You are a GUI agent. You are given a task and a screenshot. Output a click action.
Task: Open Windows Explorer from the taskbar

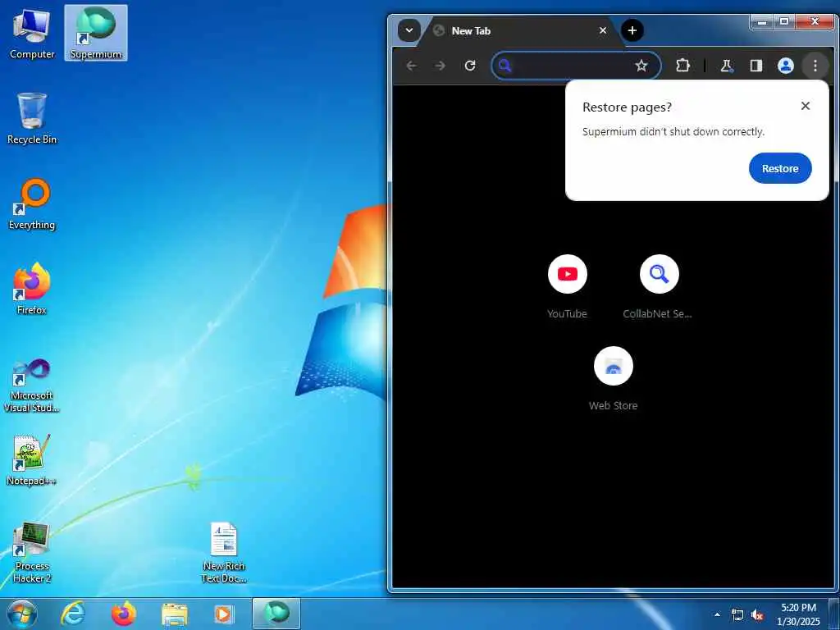click(175, 614)
